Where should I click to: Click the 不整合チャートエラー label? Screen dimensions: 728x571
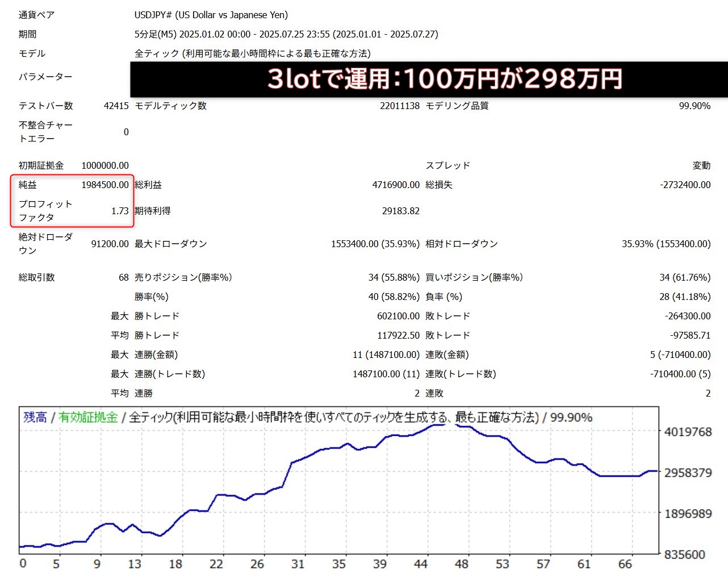(45, 132)
